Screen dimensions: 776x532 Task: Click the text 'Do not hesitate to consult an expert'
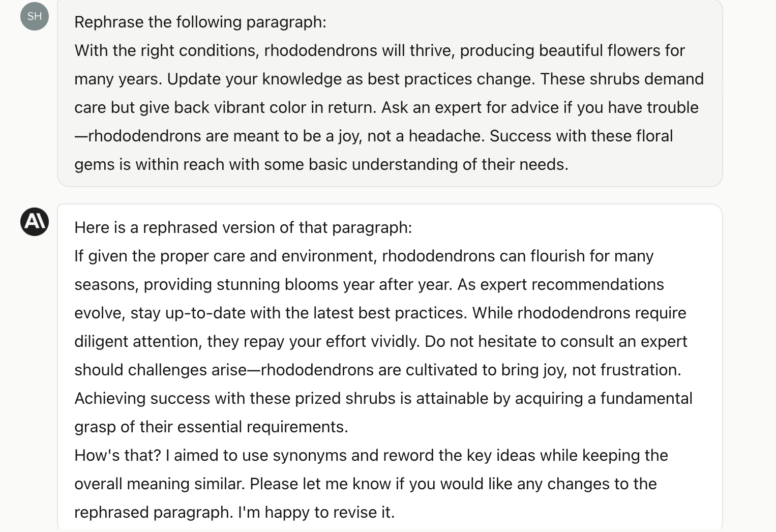click(556, 341)
